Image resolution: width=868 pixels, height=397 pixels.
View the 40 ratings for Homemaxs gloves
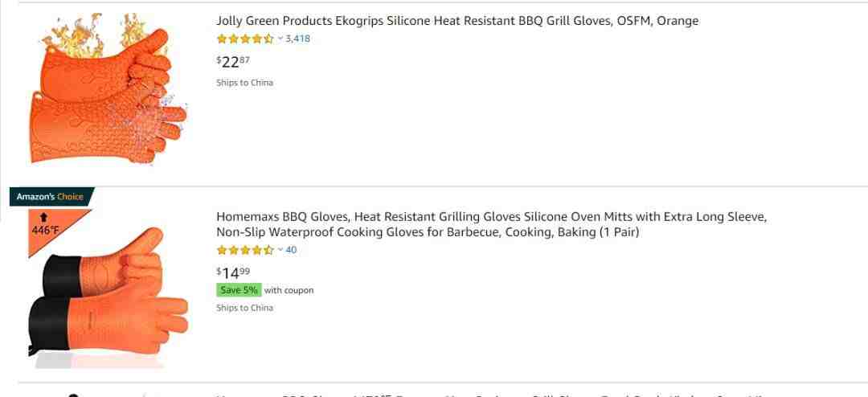291,250
